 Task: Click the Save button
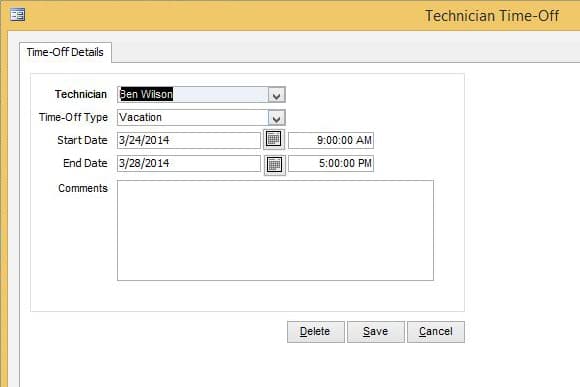(x=375, y=332)
